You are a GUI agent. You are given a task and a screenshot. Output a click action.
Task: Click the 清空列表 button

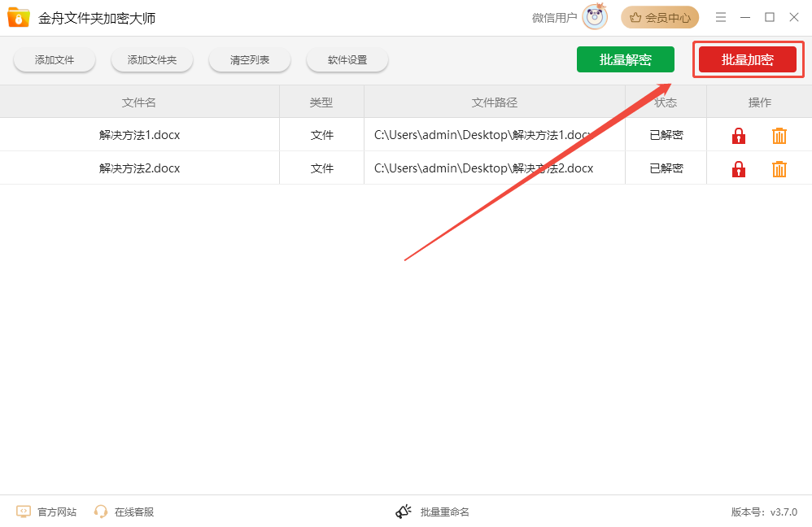[250, 60]
